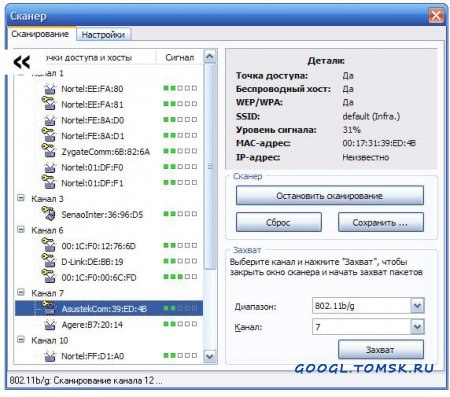Screen dimensions: 450x397
Task: Click the Сохранить ... button
Action: 381,222
